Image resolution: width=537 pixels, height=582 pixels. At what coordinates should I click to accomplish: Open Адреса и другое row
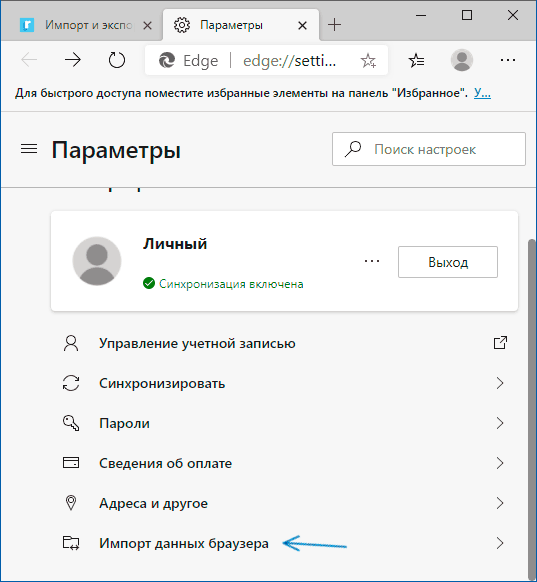pos(284,503)
